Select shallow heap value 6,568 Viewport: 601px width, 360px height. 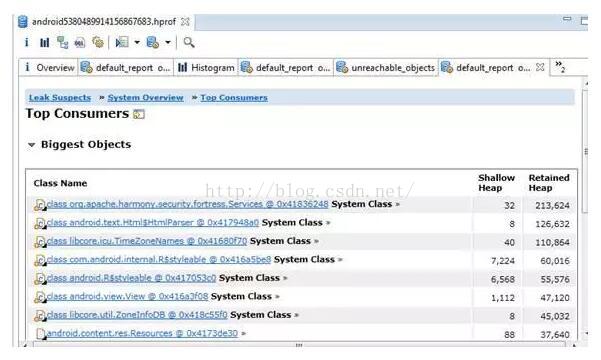coord(502,279)
